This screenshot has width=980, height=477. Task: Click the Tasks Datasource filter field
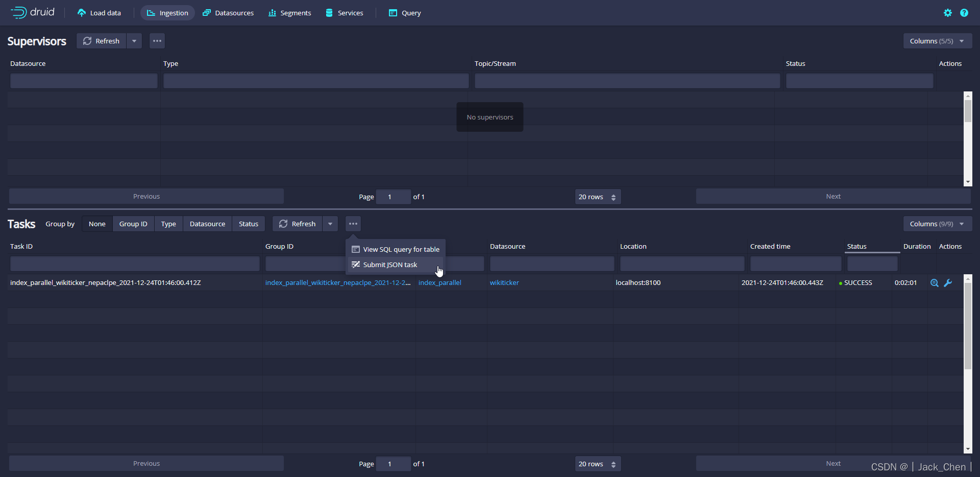552,264
